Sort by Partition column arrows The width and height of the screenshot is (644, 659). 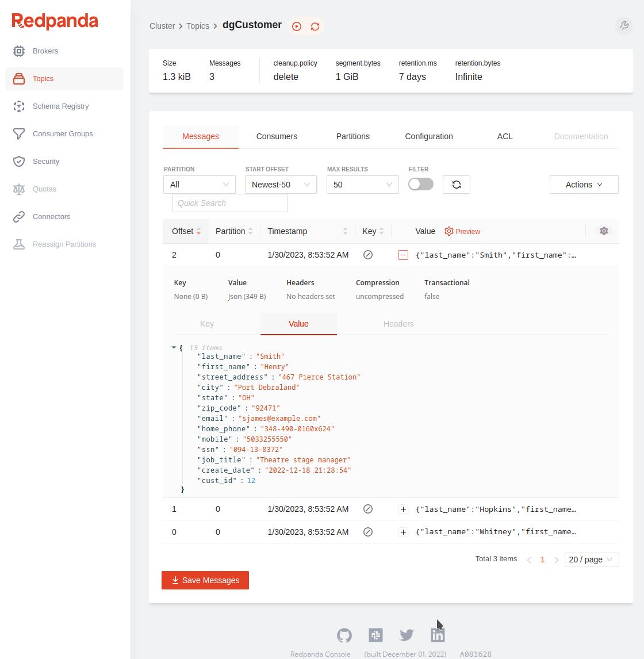tap(251, 231)
